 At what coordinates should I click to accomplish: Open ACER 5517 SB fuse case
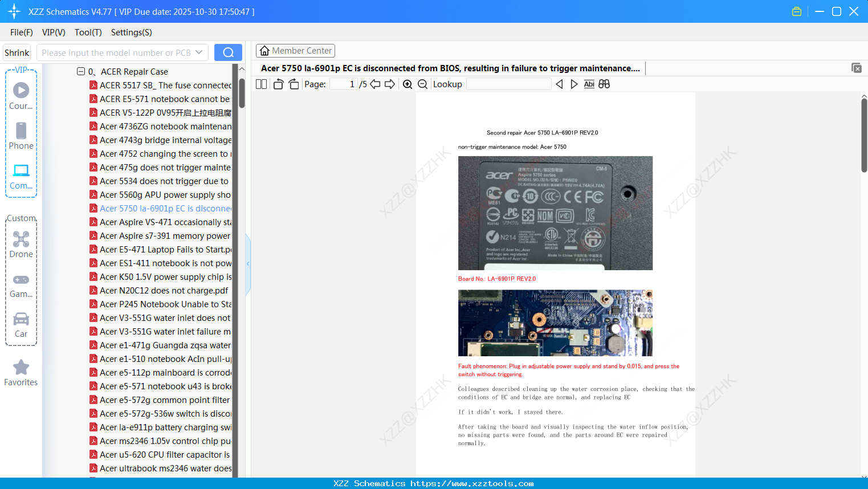(161, 85)
